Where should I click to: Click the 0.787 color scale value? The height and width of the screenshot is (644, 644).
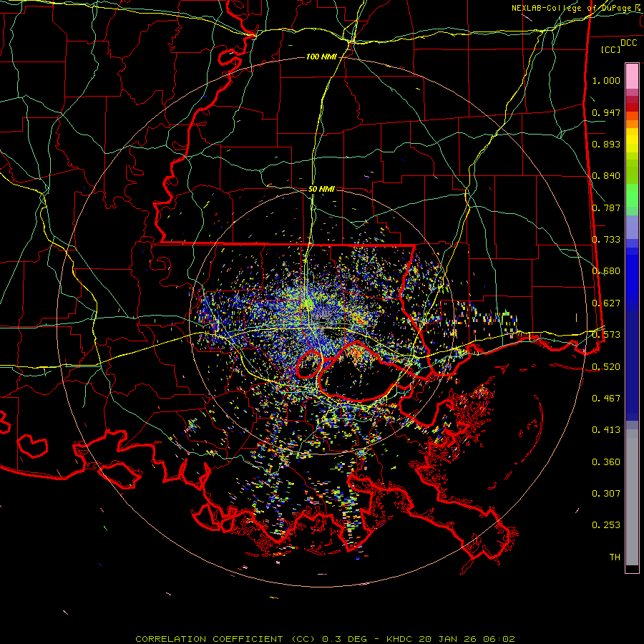pos(606,208)
